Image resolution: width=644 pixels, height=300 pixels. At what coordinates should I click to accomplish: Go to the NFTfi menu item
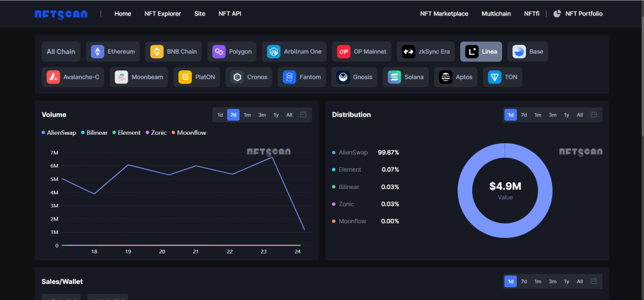pyautogui.click(x=531, y=14)
